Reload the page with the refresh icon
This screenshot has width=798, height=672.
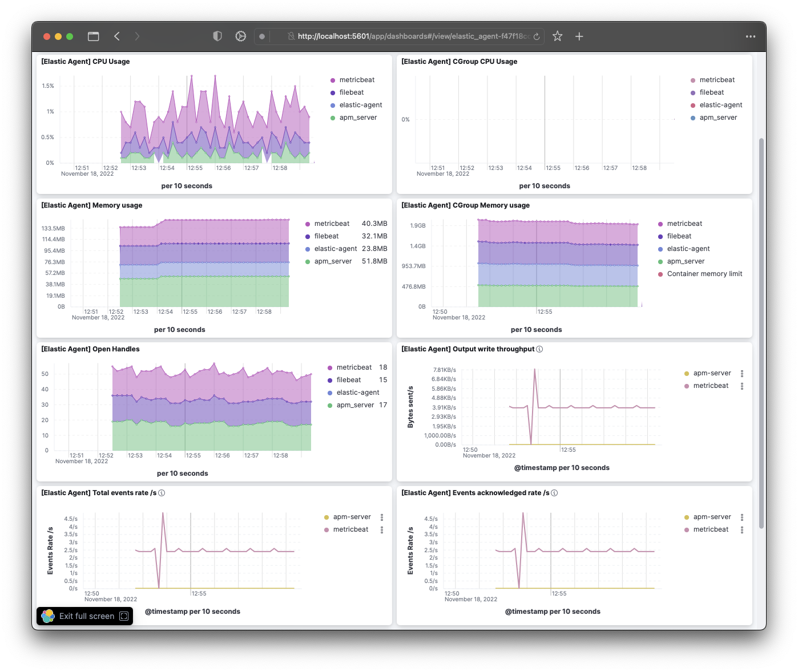[x=537, y=37]
